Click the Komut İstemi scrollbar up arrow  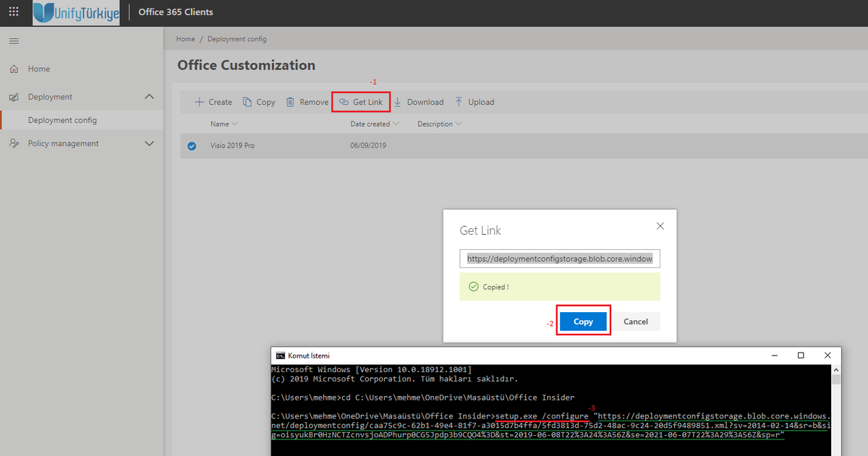click(836, 369)
